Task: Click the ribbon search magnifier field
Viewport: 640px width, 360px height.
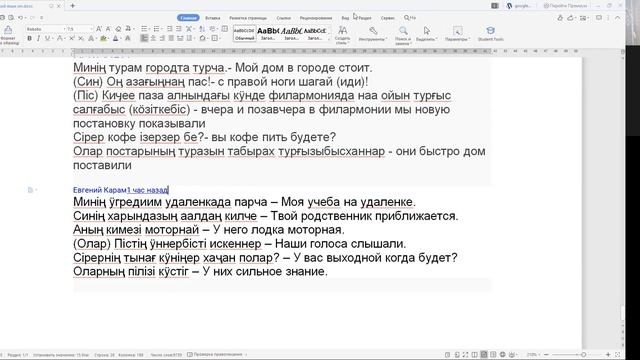Action: [410, 18]
